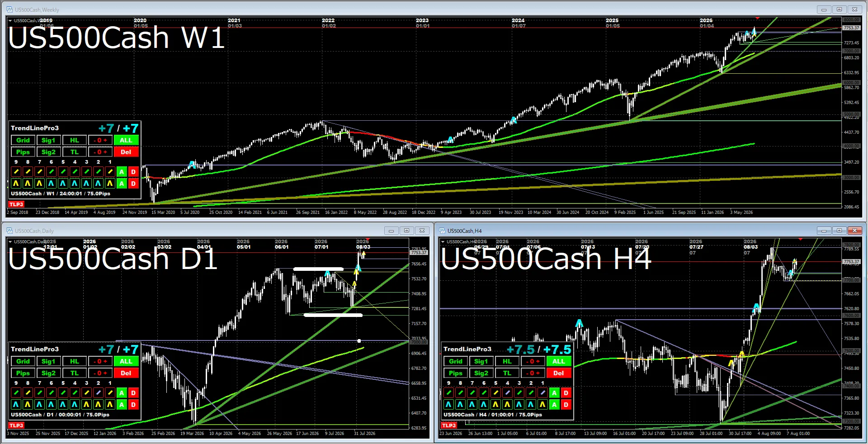Toggle signal arrow 6 in the D1 panel
This screenshot has height=444, width=868.
(x=51, y=405)
